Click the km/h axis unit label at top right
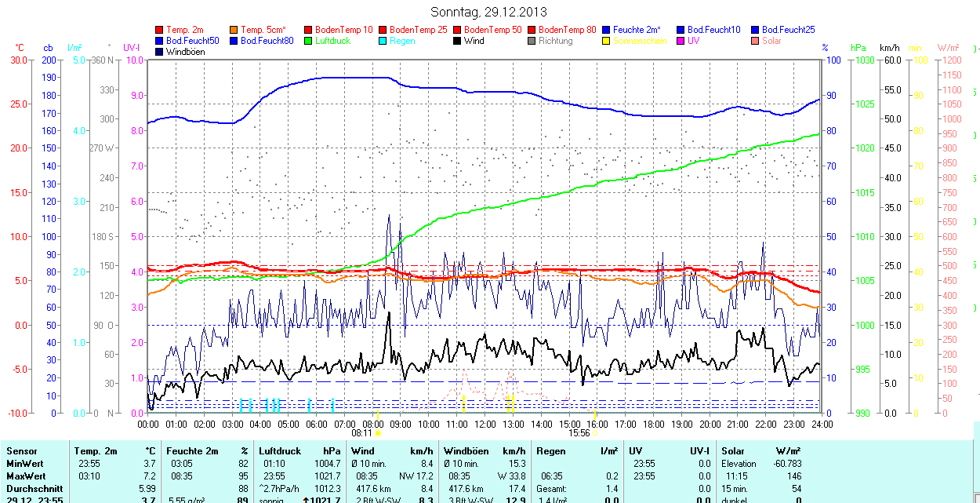Screen dimensions: 980x503 [x=889, y=49]
